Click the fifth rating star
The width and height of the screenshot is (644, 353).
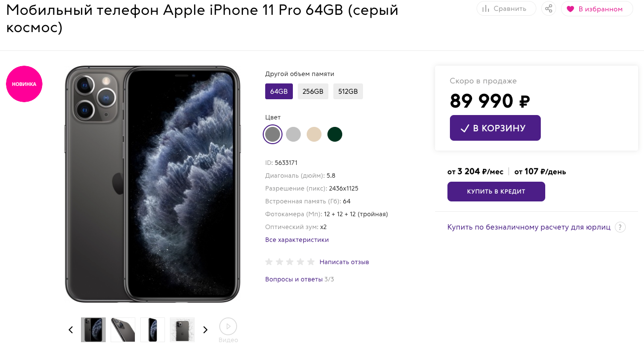(311, 262)
